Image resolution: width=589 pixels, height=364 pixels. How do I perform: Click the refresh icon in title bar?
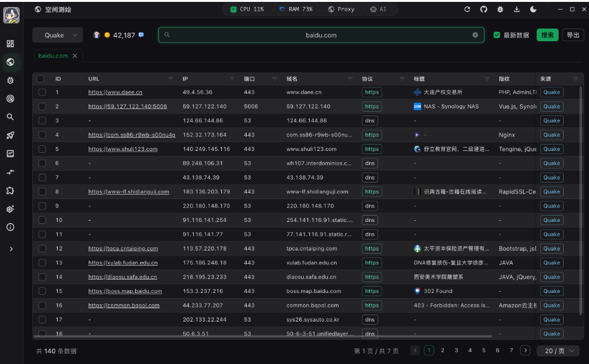click(x=467, y=10)
